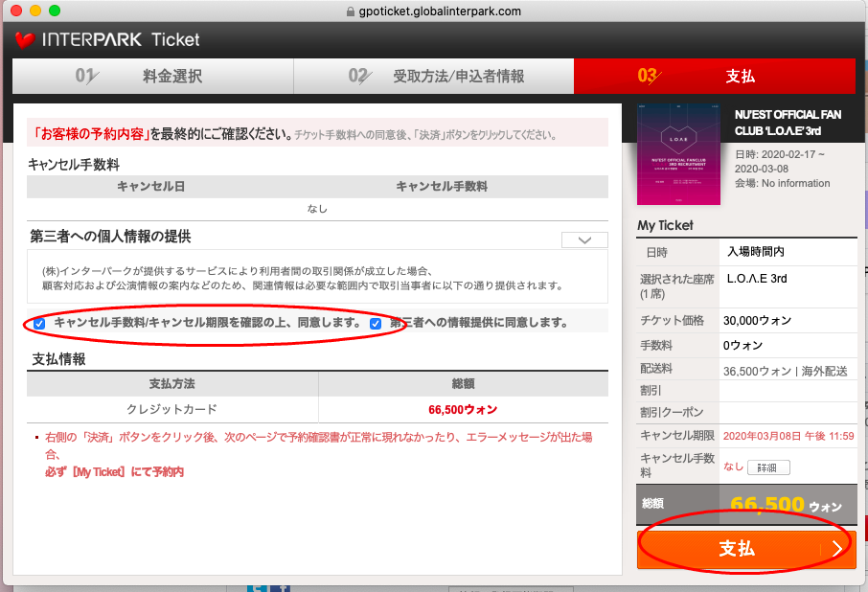Select the 03 支払 step tab
Screen dimensions: 868x592
point(715,77)
